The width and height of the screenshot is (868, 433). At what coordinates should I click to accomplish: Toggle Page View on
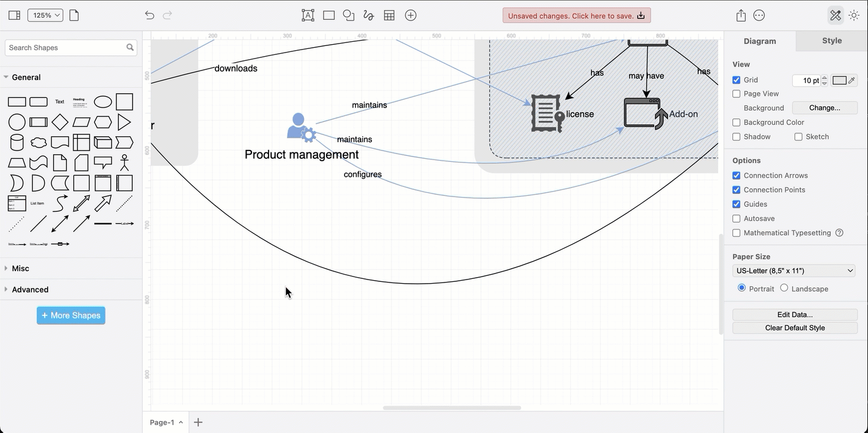736,94
